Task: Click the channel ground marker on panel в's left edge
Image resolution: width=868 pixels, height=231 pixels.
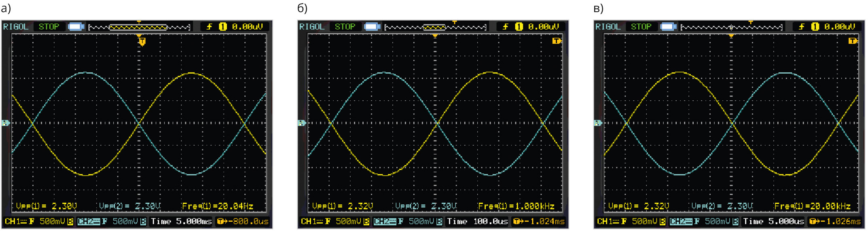Action: [597, 123]
